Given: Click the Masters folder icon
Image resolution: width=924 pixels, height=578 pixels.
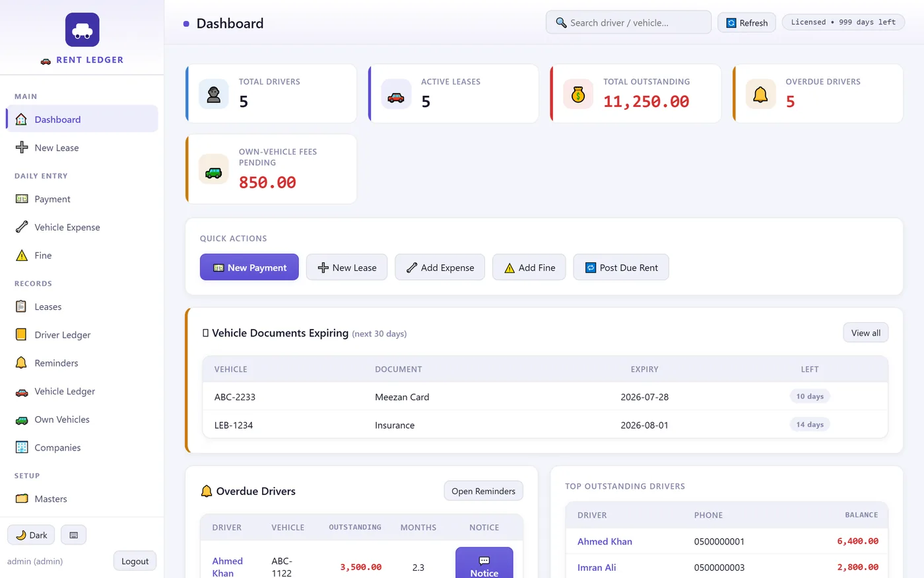Looking at the screenshot, I should tap(22, 499).
